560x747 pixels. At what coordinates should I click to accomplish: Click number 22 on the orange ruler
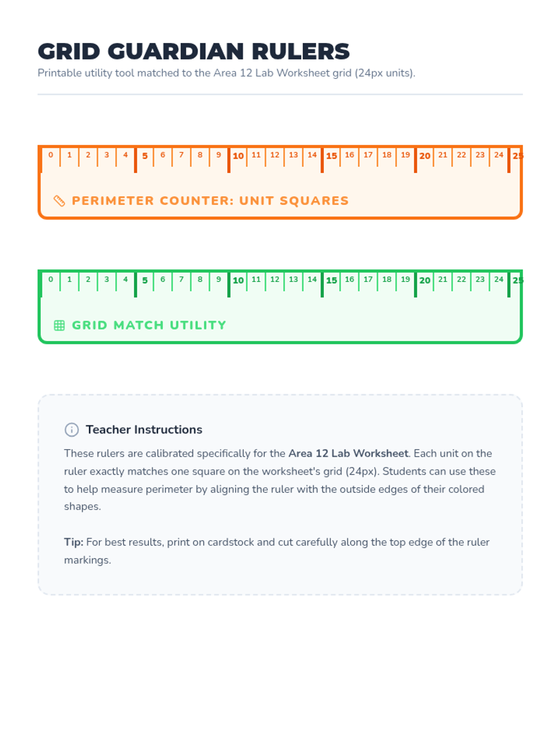point(462,155)
